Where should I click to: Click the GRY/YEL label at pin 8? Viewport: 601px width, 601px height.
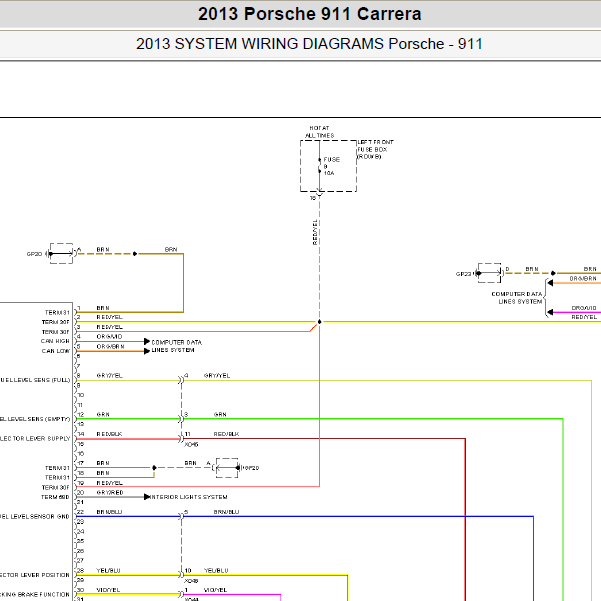point(109,376)
